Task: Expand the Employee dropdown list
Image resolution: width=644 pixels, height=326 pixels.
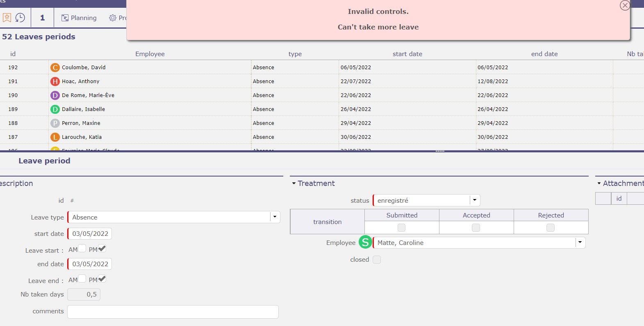Action: tap(580, 242)
